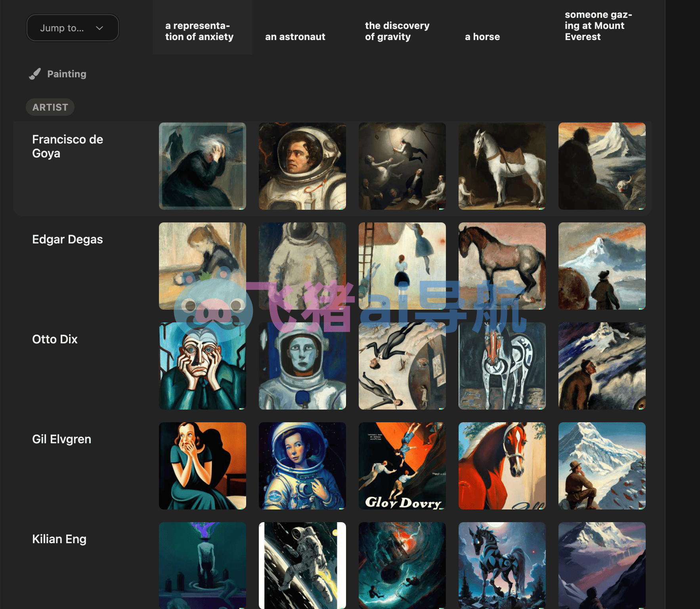Open Goya's astronaut painting thumbnail
The width and height of the screenshot is (700, 609).
pyautogui.click(x=302, y=166)
